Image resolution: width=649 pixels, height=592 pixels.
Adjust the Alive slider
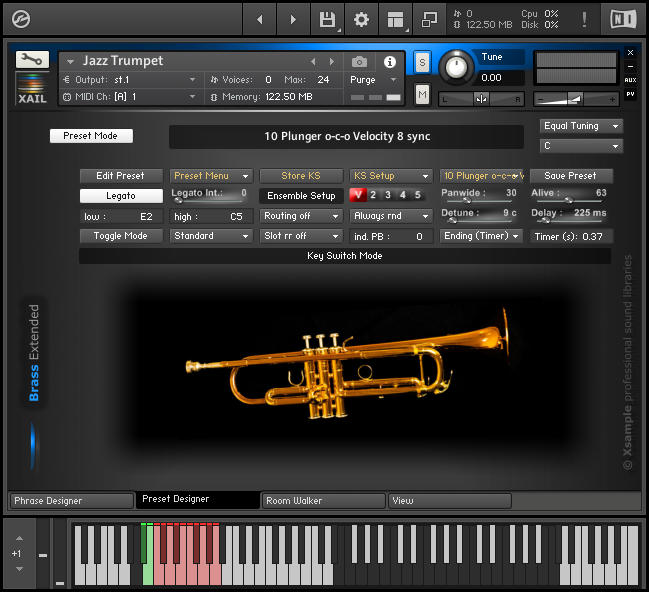(570, 200)
